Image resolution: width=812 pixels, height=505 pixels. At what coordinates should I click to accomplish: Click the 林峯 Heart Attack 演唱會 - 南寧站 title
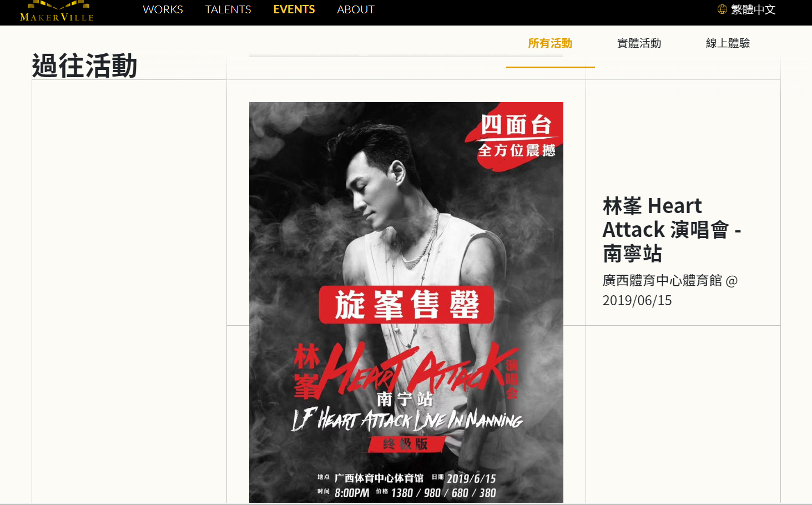pos(672,229)
